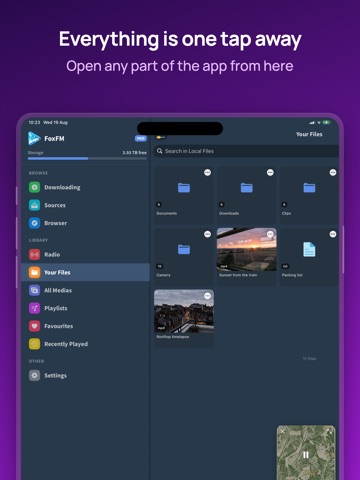Open more options for Documents folder
360x480 pixels.
pyautogui.click(x=207, y=172)
